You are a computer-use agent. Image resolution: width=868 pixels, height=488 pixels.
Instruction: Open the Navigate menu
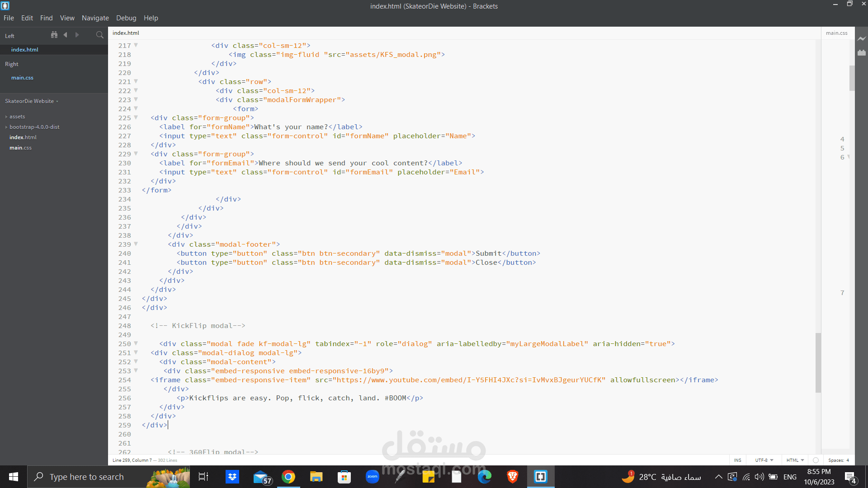tap(95, 18)
